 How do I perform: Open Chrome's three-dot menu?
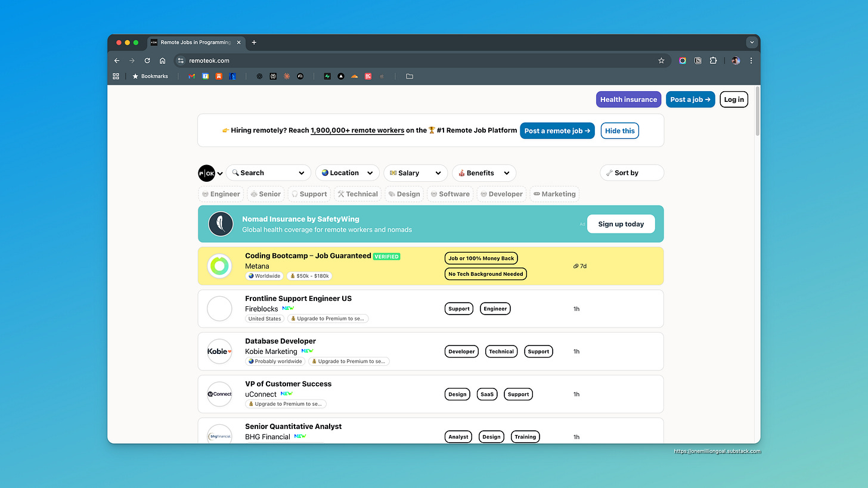(751, 61)
